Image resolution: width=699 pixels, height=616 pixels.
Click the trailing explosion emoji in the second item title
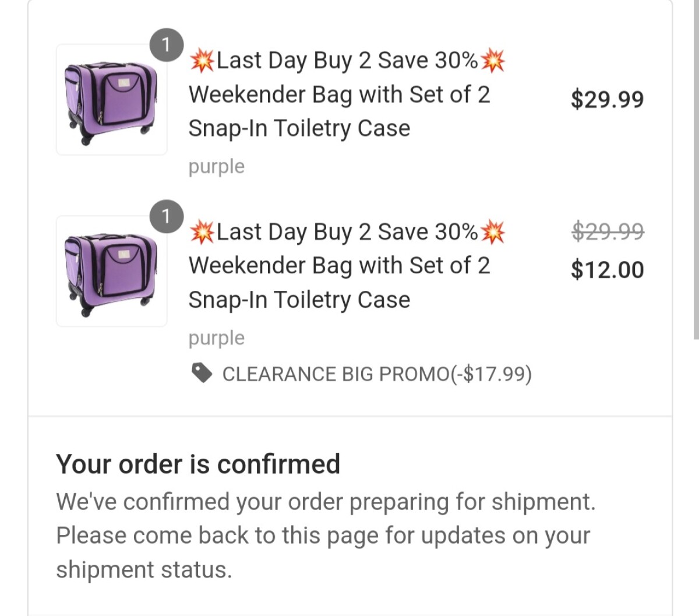point(493,232)
